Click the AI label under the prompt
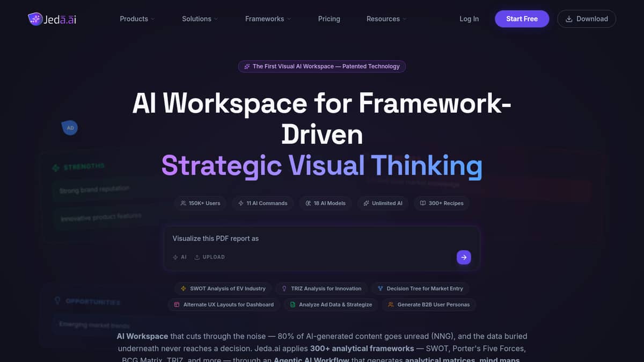Screen dimensions: 644x362 (184, 257)
